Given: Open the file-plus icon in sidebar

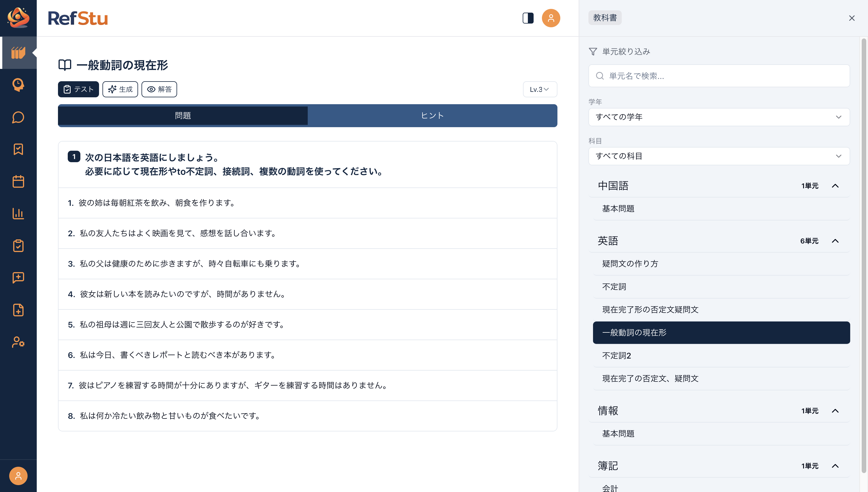Looking at the screenshot, I should point(18,310).
